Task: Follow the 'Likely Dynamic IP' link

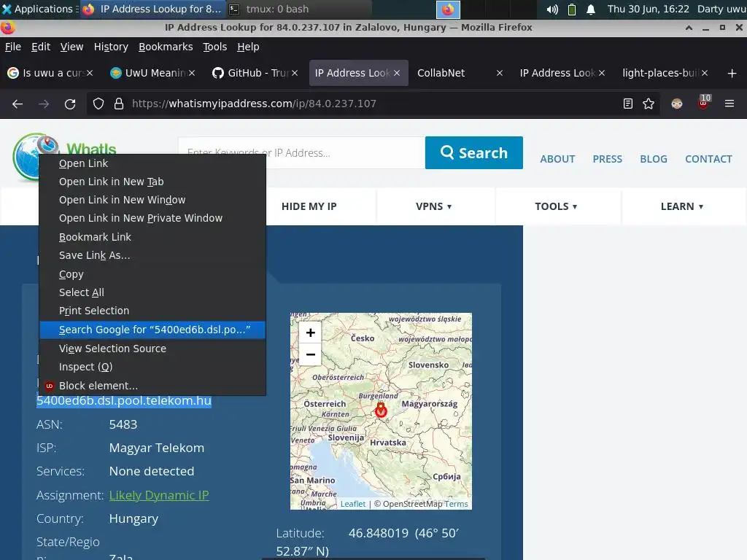Action: [159, 495]
